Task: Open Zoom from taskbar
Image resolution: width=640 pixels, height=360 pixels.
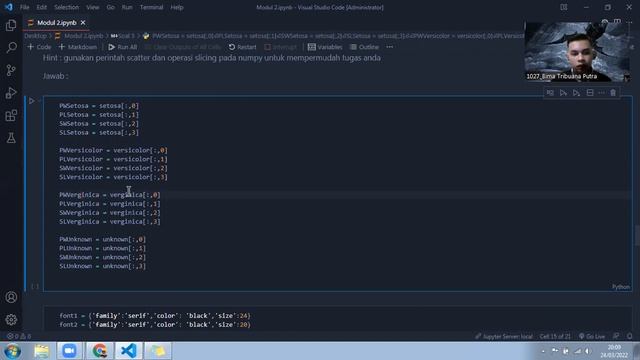Action: coord(69,351)
